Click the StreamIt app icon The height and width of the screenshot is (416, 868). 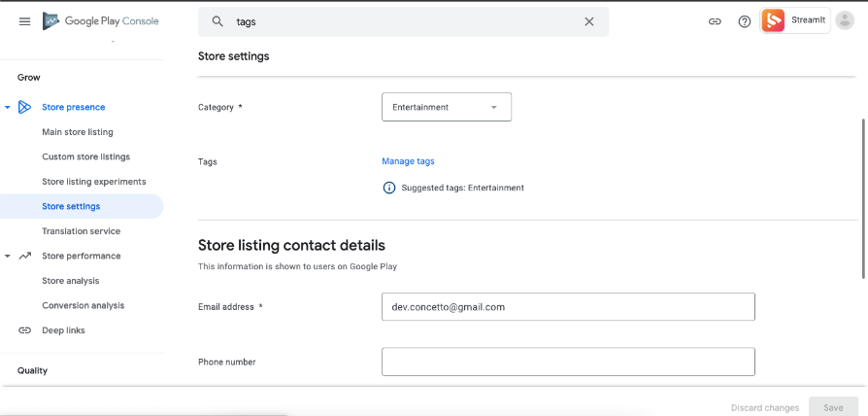774,20
